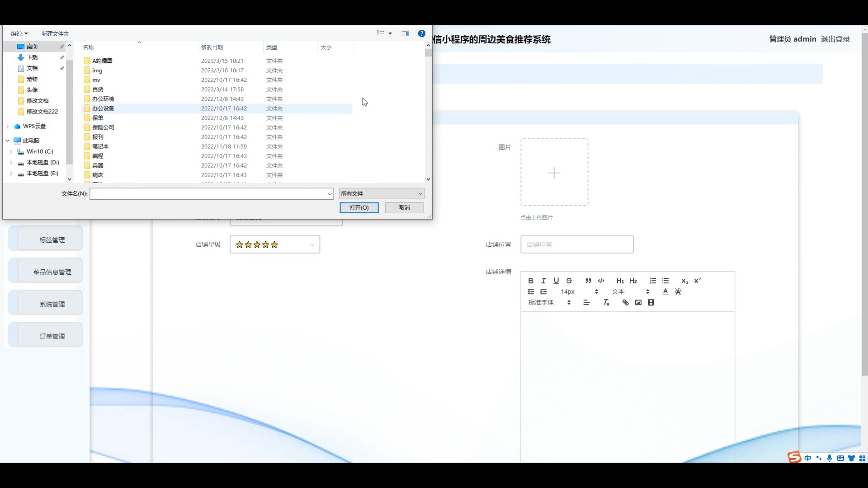
Task: Sort by 名称 column header
Action: click(139, 47)
